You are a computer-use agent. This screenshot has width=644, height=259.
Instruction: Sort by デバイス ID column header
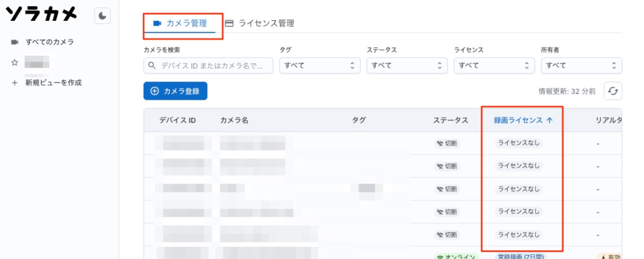(177, 120)
